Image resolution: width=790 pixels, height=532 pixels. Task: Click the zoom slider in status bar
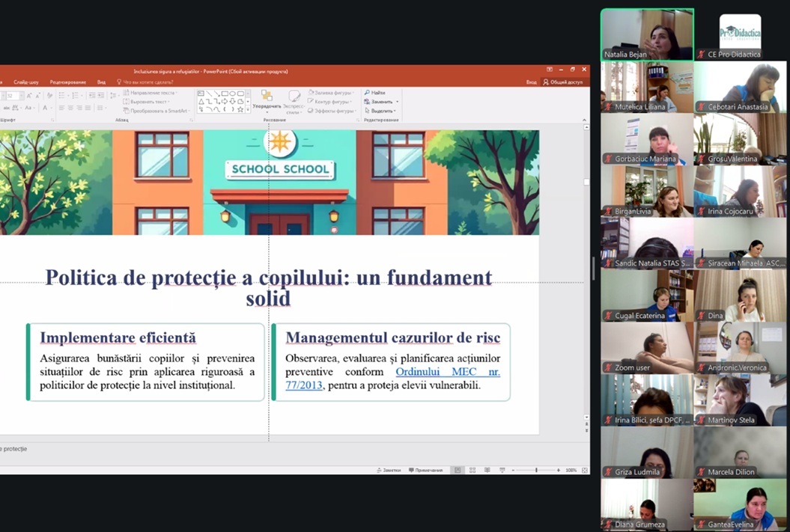click(536, 471)
